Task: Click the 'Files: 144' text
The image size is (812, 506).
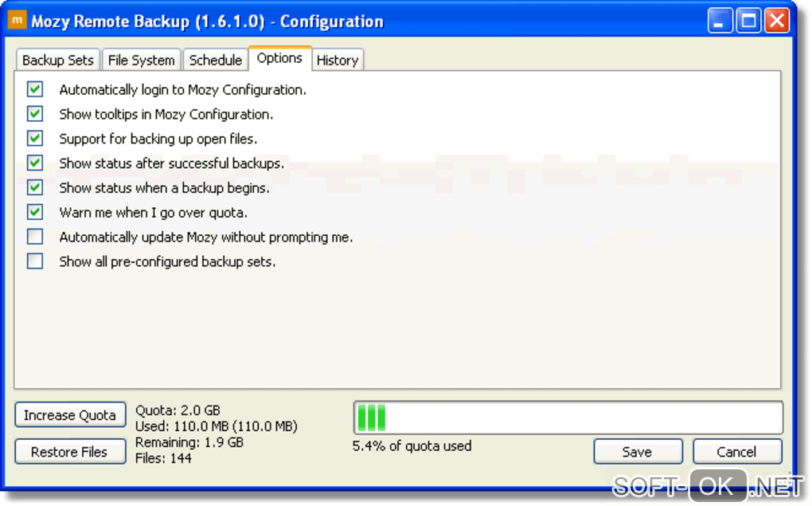Action: coord(163,458)
